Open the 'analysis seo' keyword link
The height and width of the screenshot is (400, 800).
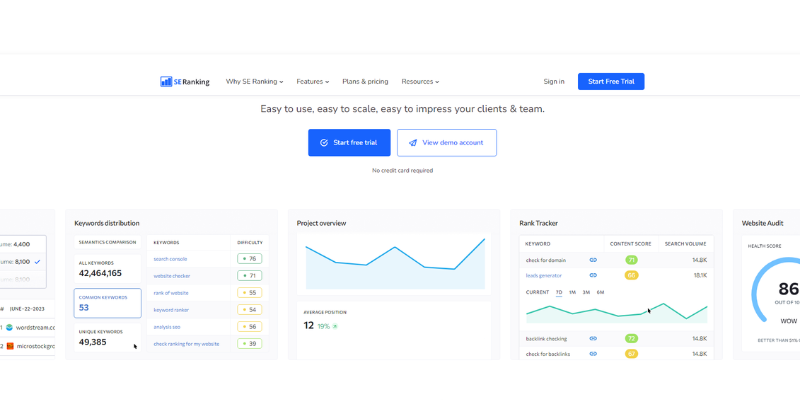[166, 327]
